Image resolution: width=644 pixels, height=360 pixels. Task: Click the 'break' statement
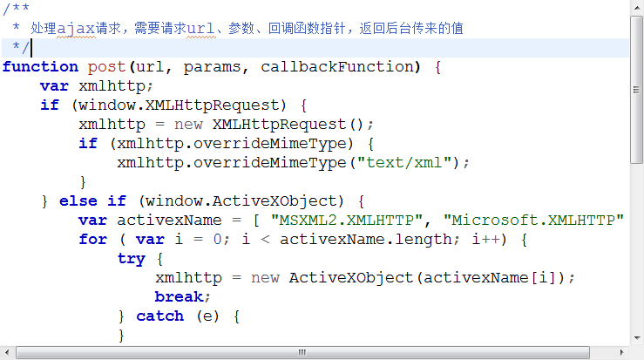click(x=183, y=297)
